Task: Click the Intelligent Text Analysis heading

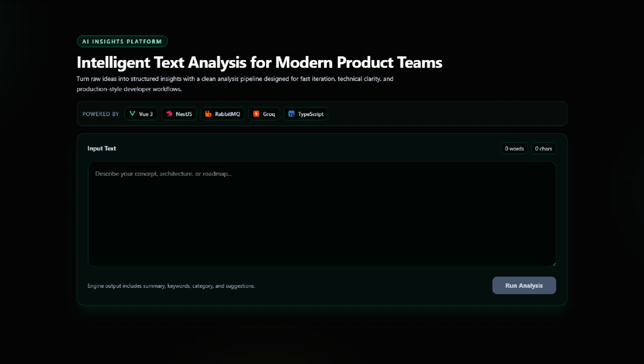Action: tap(259, 62)
